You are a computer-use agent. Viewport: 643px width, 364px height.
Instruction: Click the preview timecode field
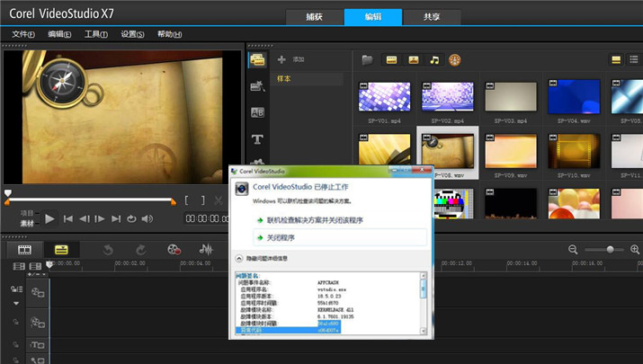206,219
